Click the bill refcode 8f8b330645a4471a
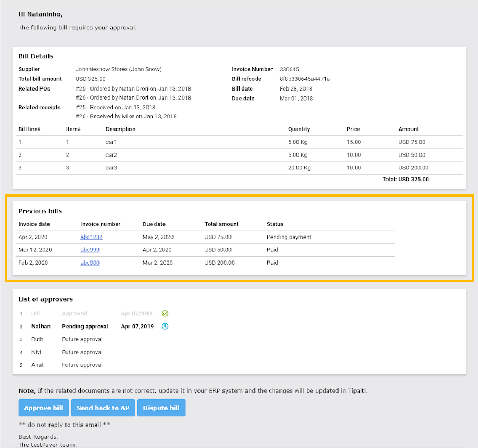Image resolution: width=478 pixels, height=448 pixels. pos(304,79)
